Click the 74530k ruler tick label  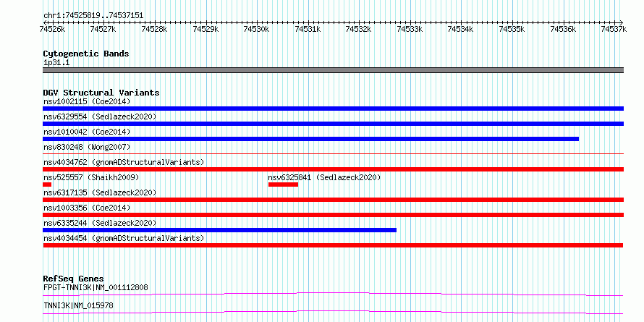(256, 29)
